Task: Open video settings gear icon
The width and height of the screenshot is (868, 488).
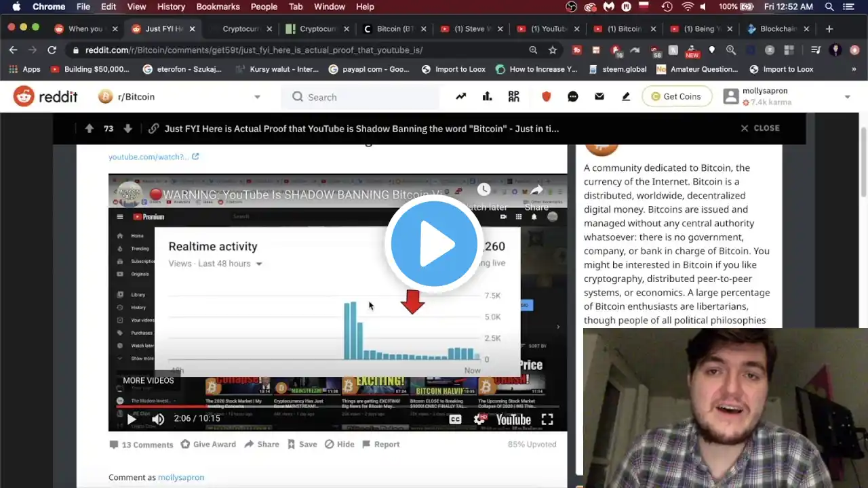Action: 479,420
